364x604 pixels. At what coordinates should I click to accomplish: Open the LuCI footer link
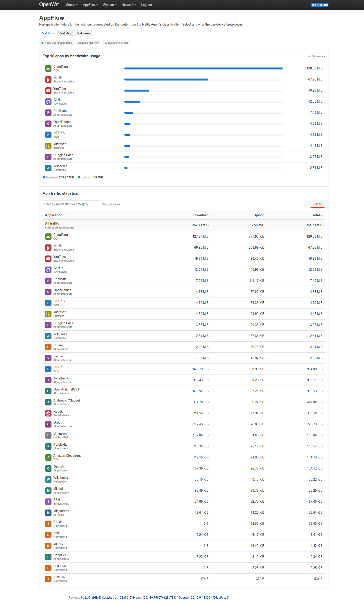tap(88, 597)
